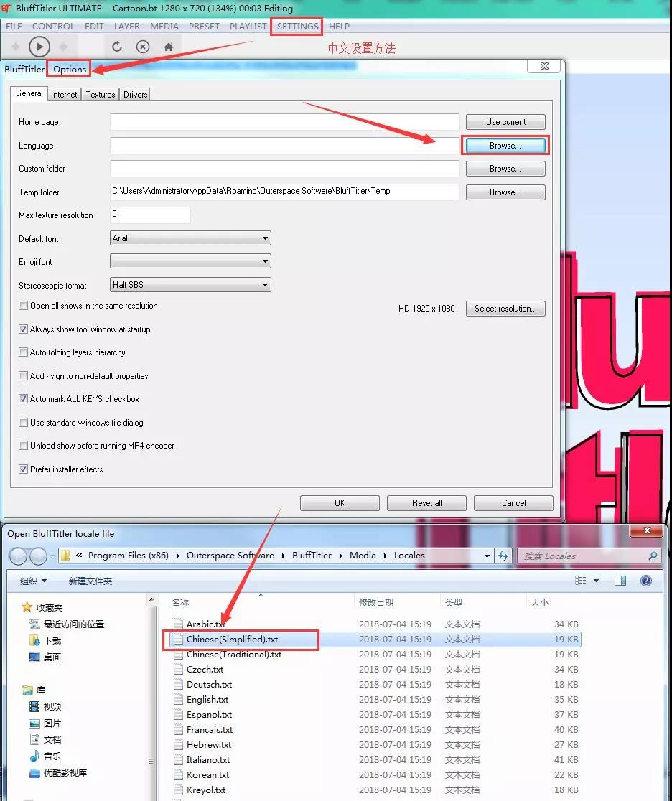672x801 pixels.
Task: Open the Emoji font dropdown
Action: (x=190, y=261)
